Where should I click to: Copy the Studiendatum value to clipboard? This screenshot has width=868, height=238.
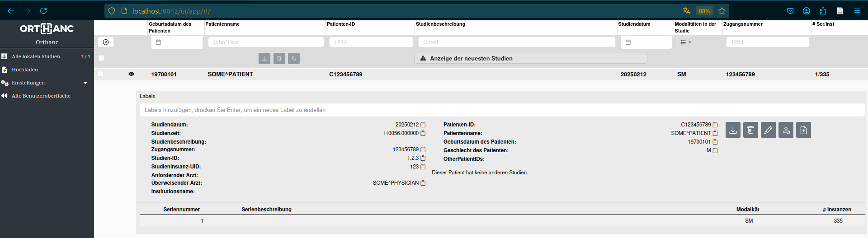point(423,125)
